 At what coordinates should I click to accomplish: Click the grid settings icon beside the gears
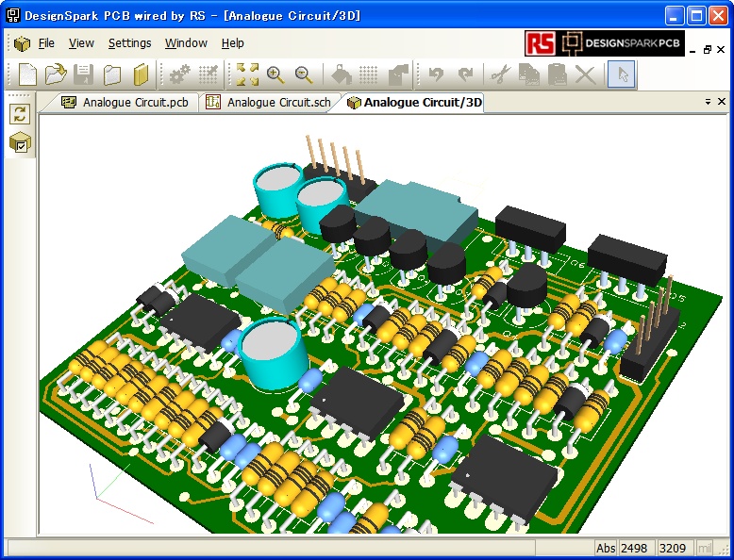pyautogui.click(x=208, y=74)
